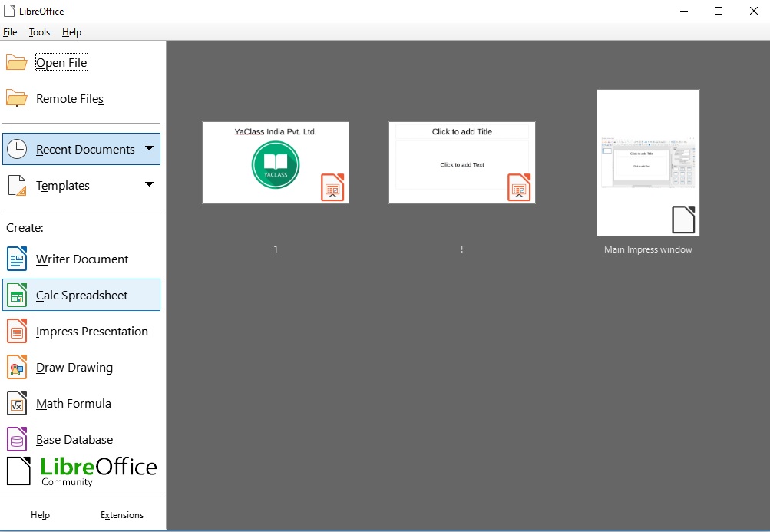Create a new Writer Document

[x=81, y=259]
